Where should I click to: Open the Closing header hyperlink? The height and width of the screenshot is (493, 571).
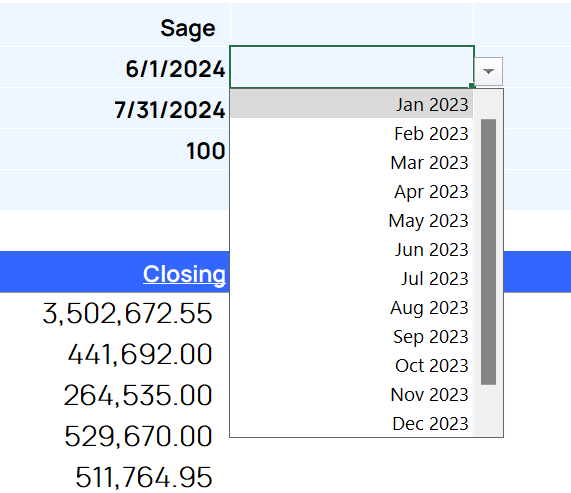point(184,274)
